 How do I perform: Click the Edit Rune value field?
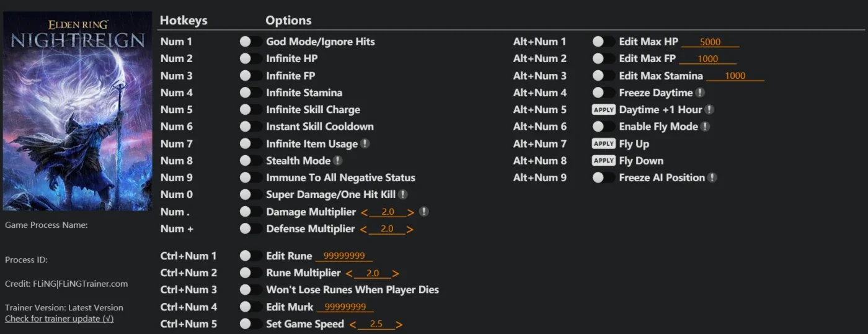pyautogui.click(x=344, y=256)
